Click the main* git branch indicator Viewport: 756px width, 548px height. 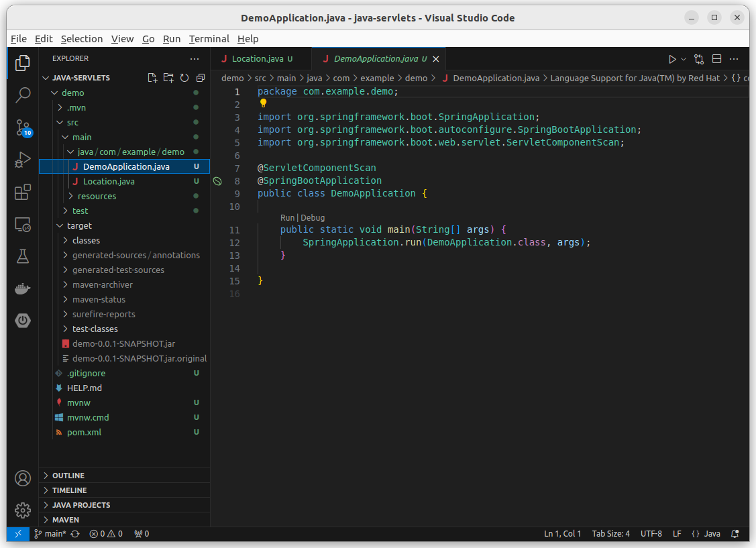(50, 533)
